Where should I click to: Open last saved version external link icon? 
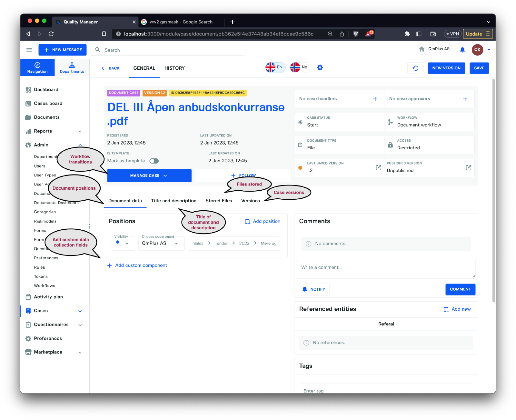click(379, 168)
